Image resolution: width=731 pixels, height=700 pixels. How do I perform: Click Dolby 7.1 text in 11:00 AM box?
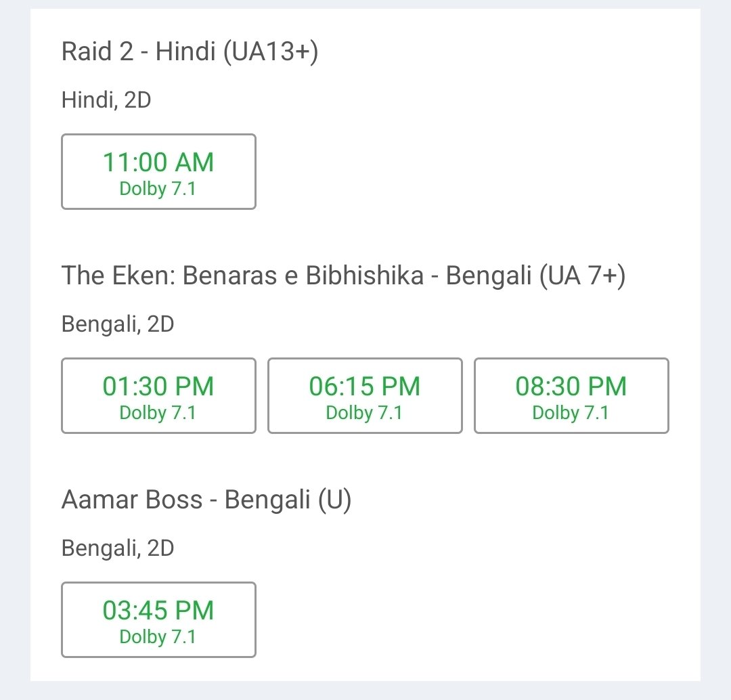[158, 189]
